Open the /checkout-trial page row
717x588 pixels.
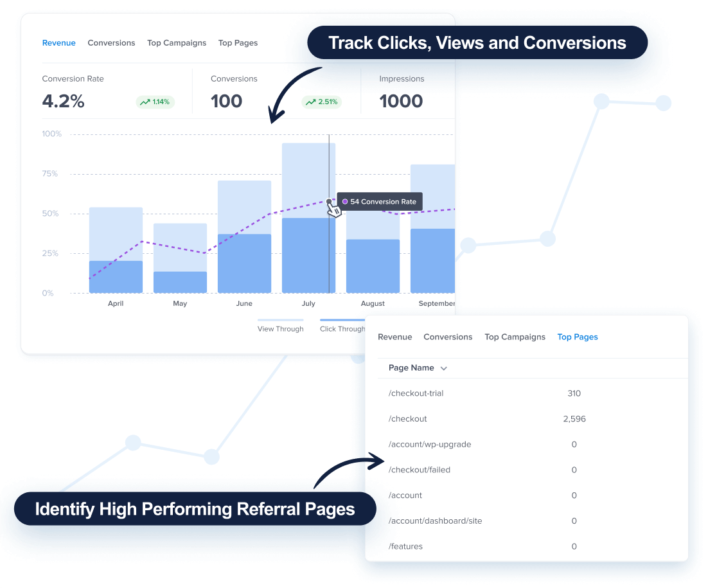416,393
